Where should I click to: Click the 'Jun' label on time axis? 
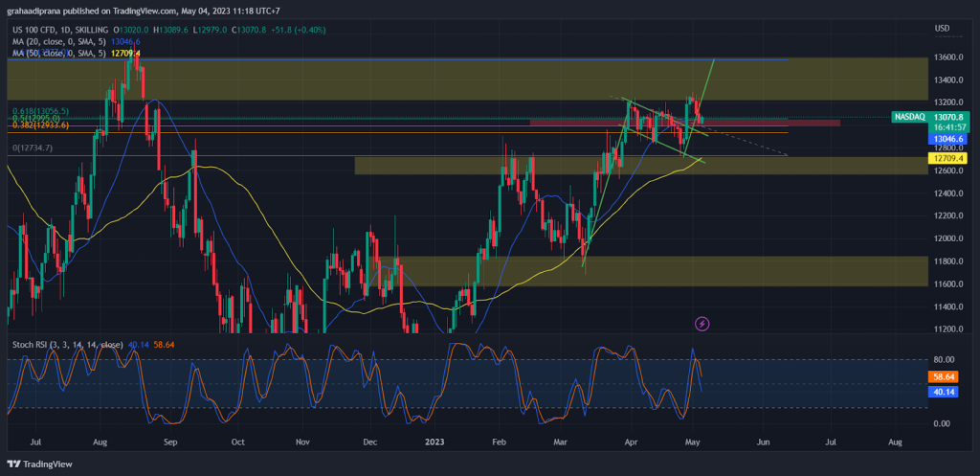click(x=763, y=442)
